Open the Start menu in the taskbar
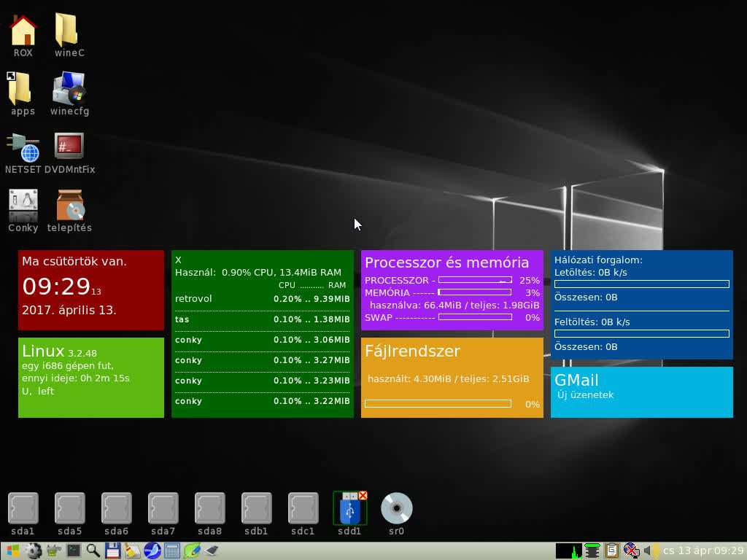Image resolution: width=747 pixels, height=560 pixels. (x=12, y=551)
